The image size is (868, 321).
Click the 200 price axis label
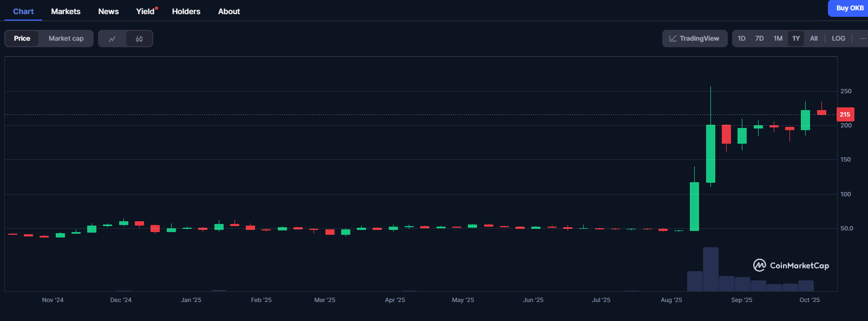(846, 125)
